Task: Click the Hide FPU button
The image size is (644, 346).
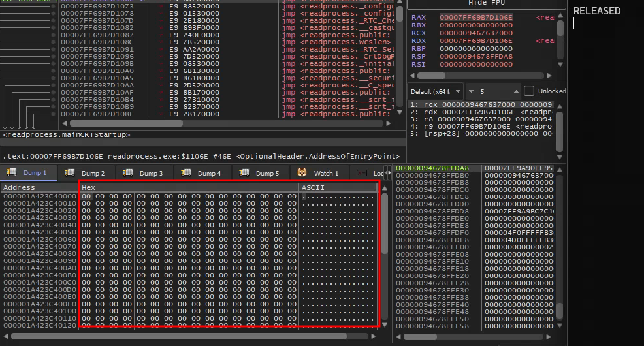Action: coord(487,3)
